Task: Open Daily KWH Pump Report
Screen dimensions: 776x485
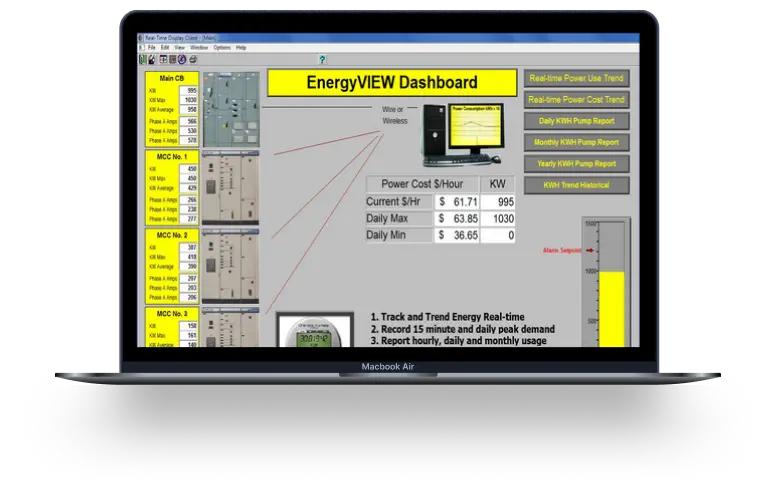Action: click(x=577, y=121)
